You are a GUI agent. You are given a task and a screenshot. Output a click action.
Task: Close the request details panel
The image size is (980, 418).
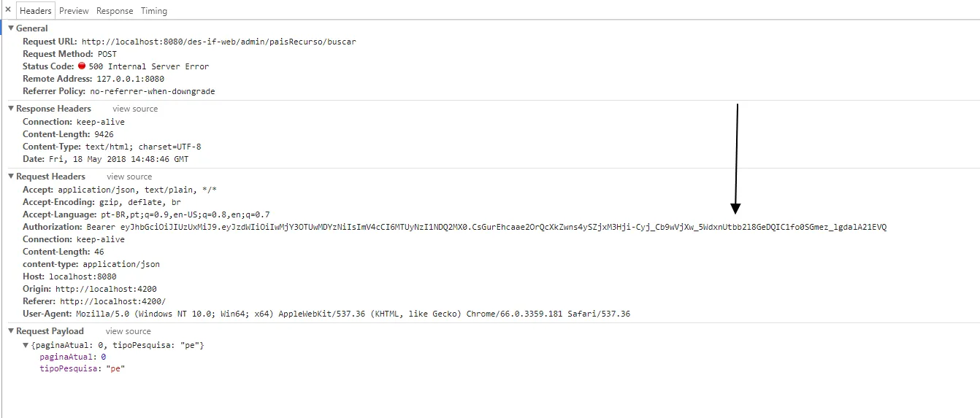pos(8,10)
